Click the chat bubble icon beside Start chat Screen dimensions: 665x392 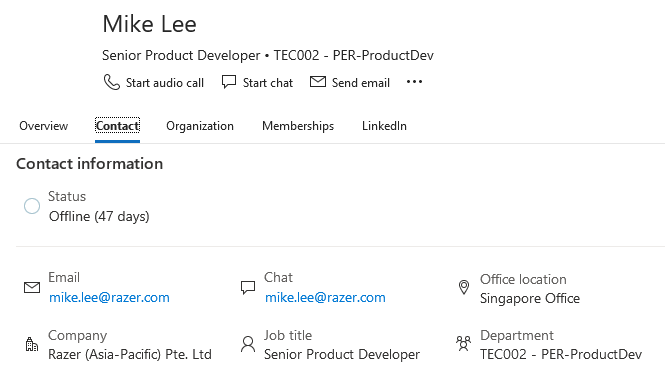(229, 81)
